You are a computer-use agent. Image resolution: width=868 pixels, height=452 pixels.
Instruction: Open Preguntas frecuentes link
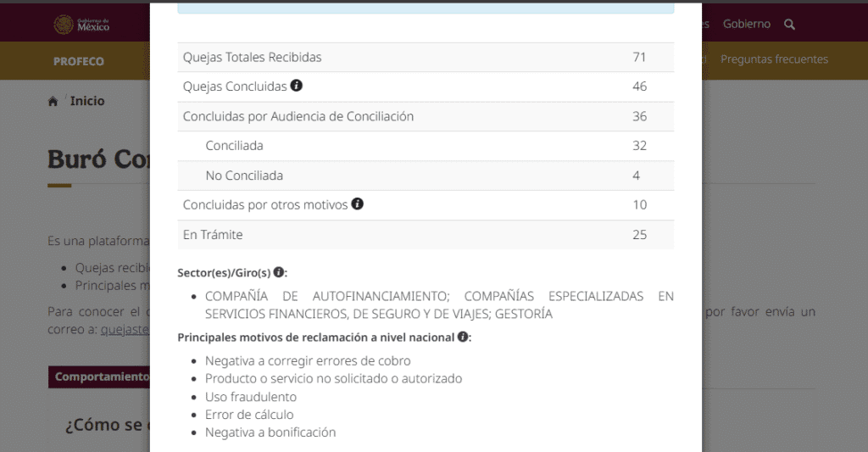click(774, 59)
